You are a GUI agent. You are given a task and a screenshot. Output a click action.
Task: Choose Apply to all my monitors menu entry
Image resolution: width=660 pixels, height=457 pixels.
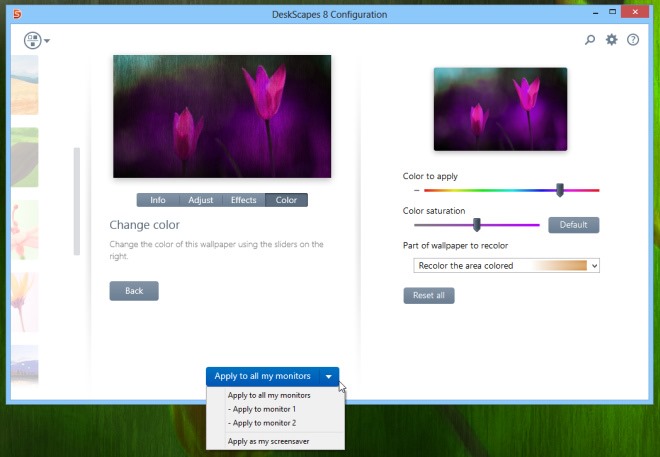269,395
